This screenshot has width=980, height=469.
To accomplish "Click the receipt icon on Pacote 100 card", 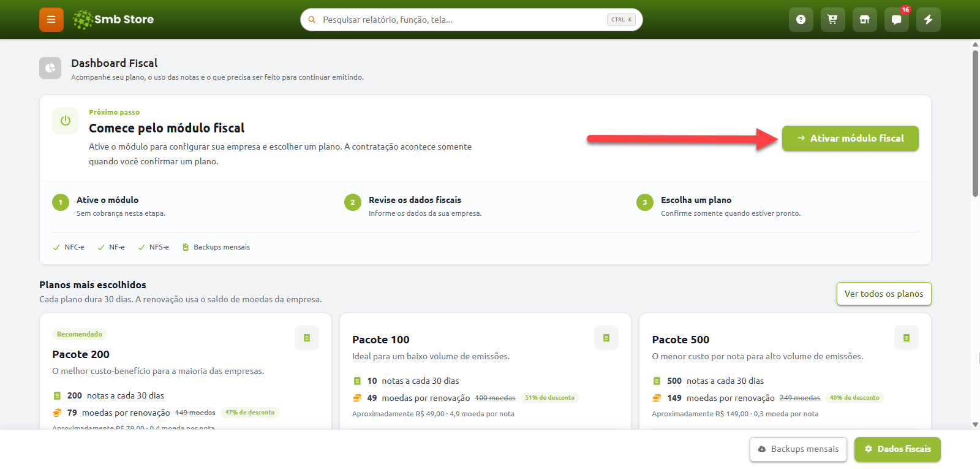I will (x=606, y=338).
